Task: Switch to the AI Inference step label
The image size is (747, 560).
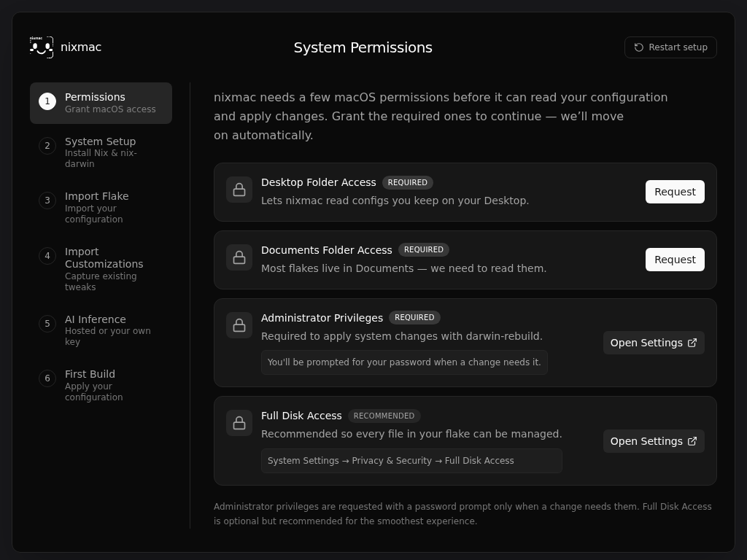Action: (x=96, y=319)
